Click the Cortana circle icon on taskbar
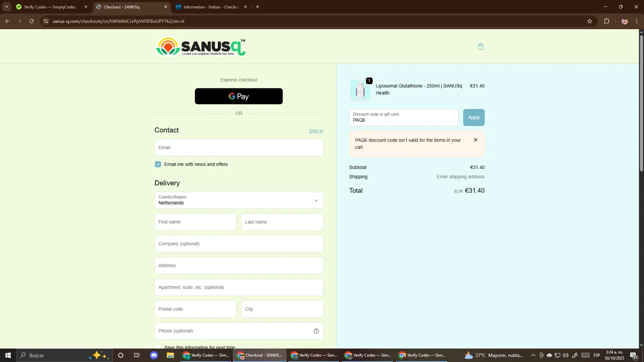The image size is (644, 362). [121, 355]
